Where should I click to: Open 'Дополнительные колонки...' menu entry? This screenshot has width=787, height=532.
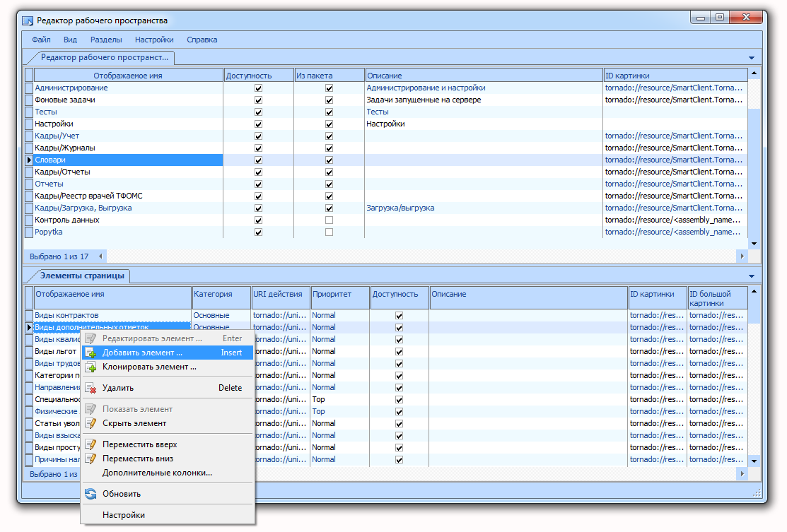[168, 473]
